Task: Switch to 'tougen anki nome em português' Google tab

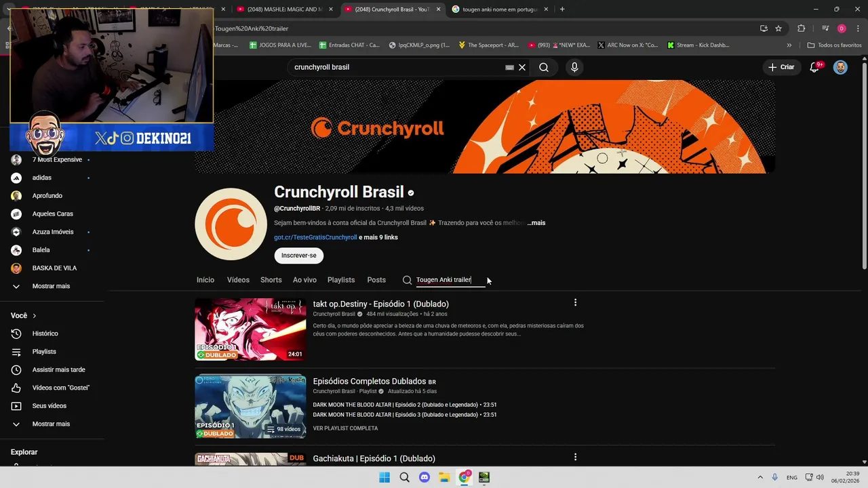Action: click(499, 9)
